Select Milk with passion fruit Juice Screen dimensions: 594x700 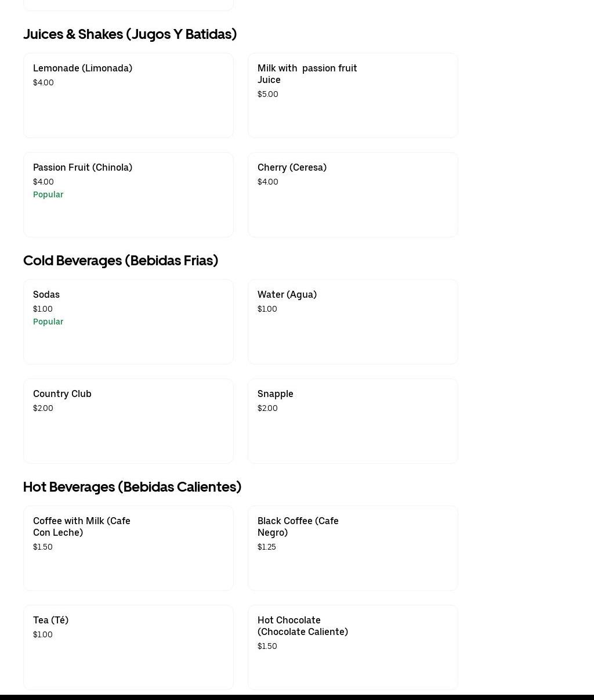pos(353,95)
